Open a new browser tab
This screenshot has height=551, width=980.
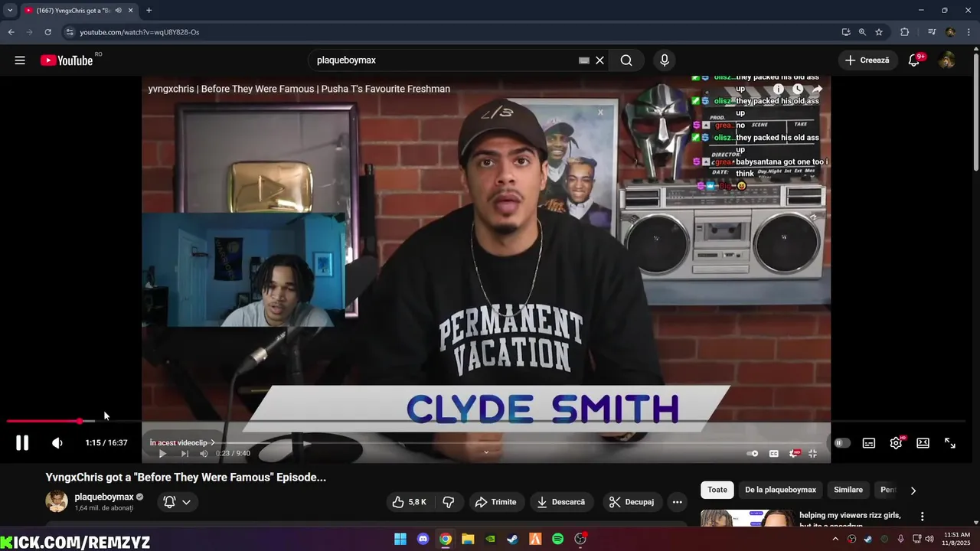pyautogui.click(x=149, y=10)
